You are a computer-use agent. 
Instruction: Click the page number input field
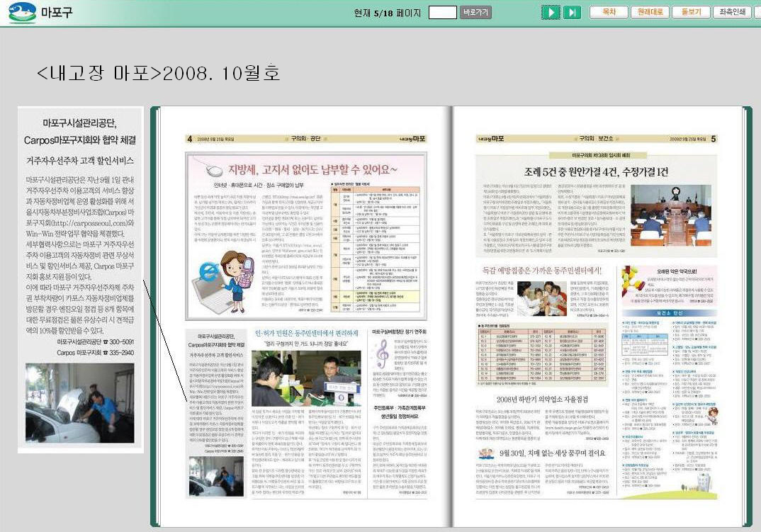click(442, 12)
